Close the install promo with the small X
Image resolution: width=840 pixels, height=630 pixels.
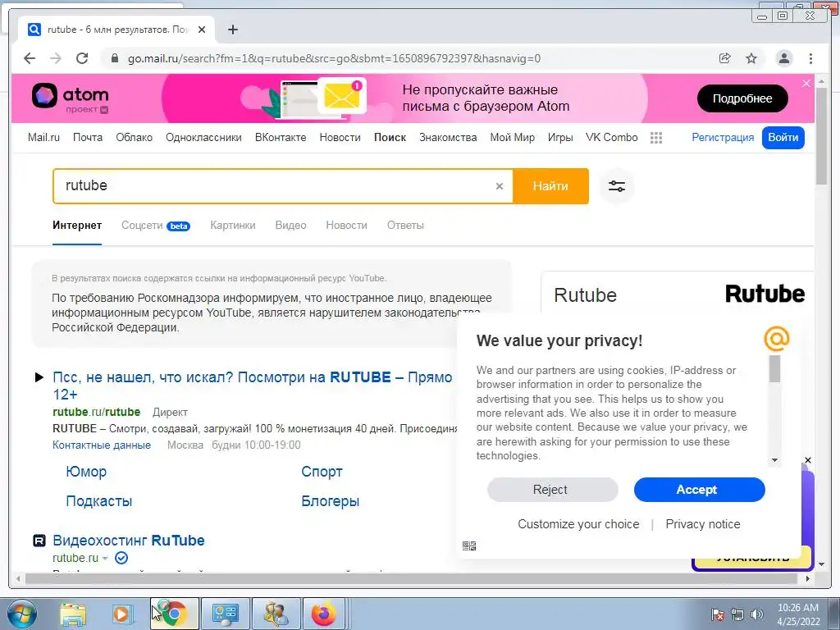tap(808, 460)
